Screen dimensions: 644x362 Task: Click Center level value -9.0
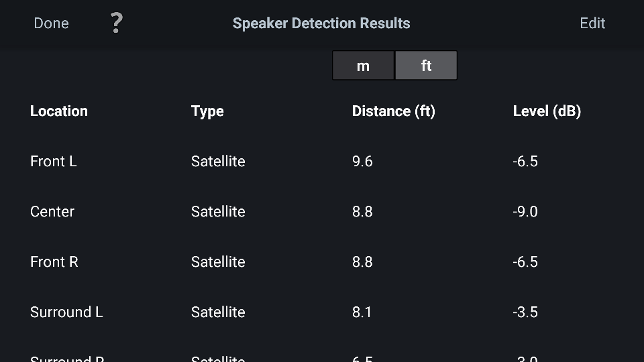(x=525, y=212)
